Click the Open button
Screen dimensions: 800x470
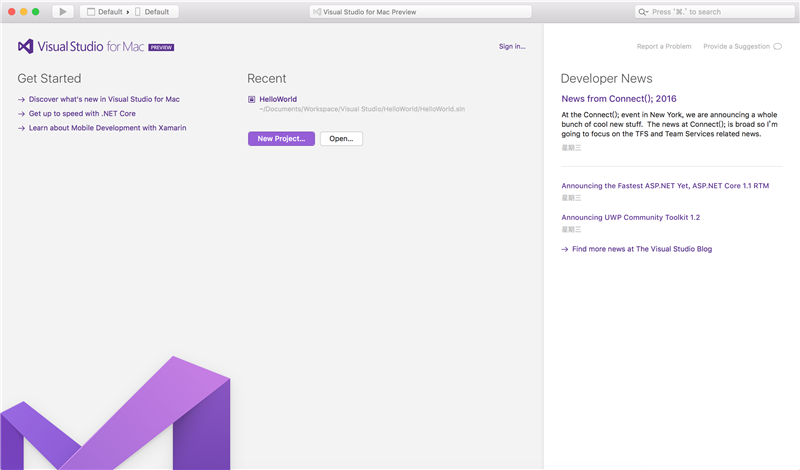tap(341, 139)
